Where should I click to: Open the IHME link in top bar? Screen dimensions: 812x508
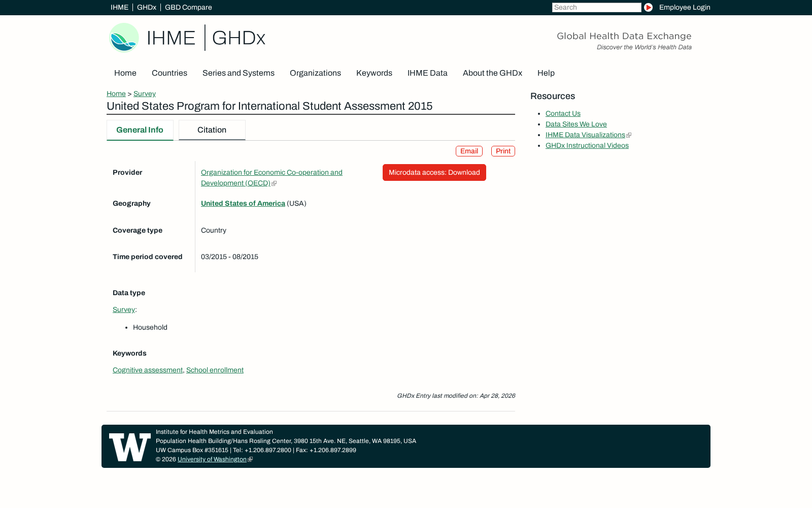(119, 8)
